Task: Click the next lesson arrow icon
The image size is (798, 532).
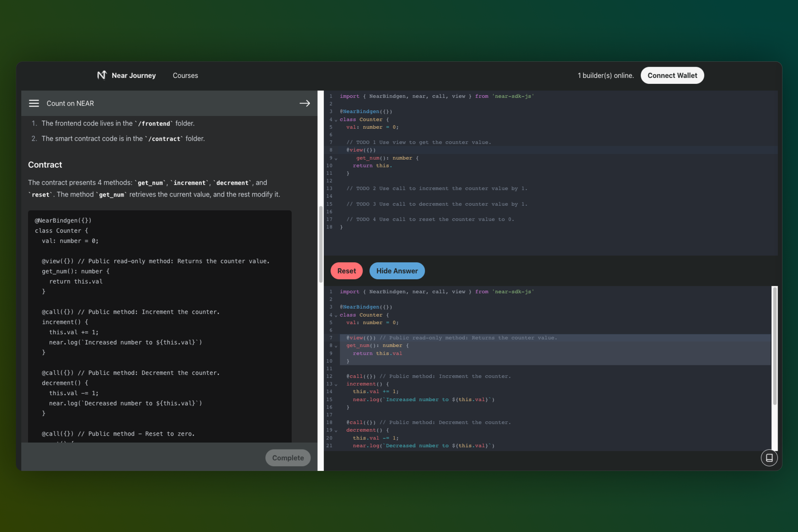Action: 304,103
